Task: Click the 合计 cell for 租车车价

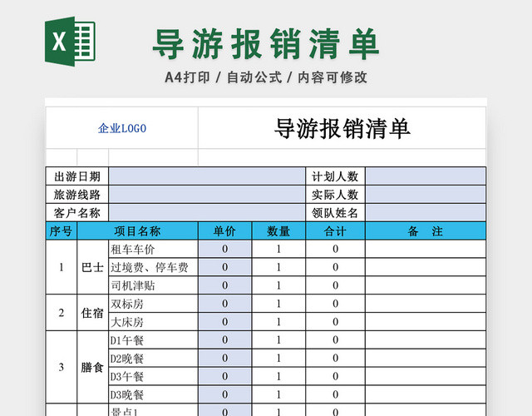Action: pyautogui.click(x=335, y=250)
